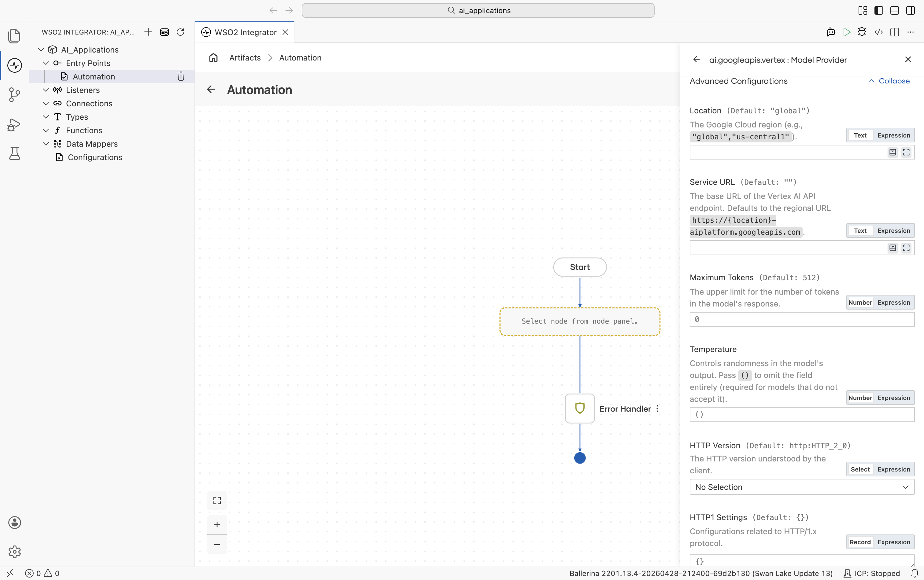Open Accounts icon in activity bar
Image resolution: width=924 pixels, height=580 pixels.
click(x=15, y=523)
